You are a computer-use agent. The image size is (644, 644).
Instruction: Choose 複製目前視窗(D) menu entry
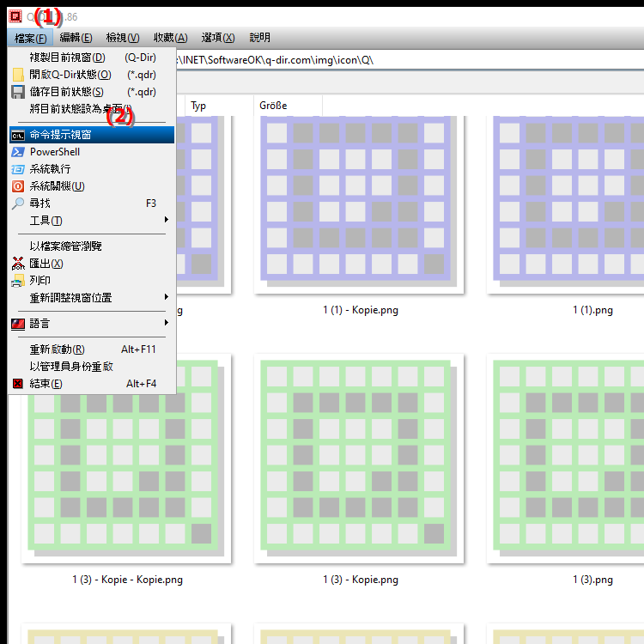pyautogui.click(x=92, y=58)
